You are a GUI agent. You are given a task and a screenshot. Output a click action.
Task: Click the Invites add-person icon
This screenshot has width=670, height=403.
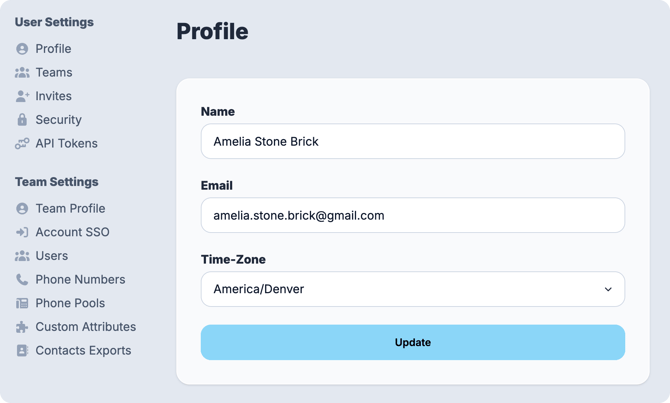22,96
